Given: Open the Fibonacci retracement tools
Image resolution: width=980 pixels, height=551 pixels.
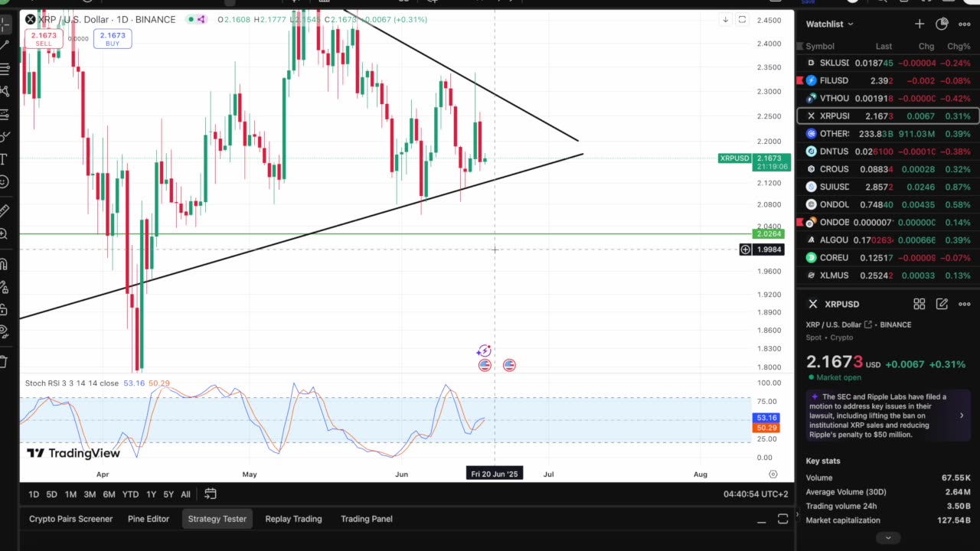Looking at the screenshot, I should pyautogui.click(x=4, y=70).
